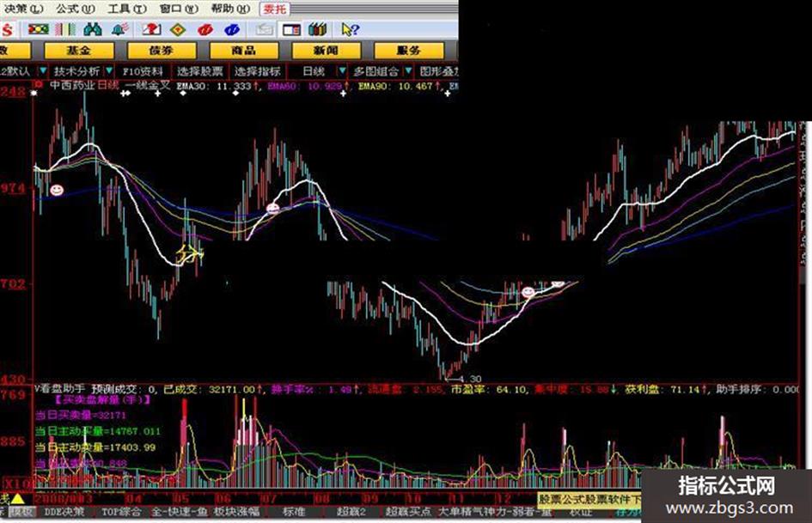Click the yellow 分 annotation on chart

click(x=187, y=255)
